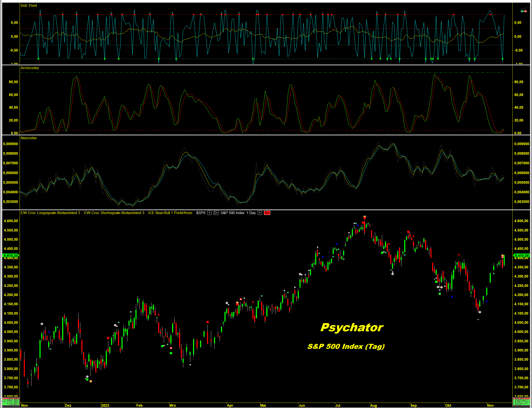Click the Aug label on the time axis
The width and height of the screenshot is (532, 408).
[x=373, y=405]
